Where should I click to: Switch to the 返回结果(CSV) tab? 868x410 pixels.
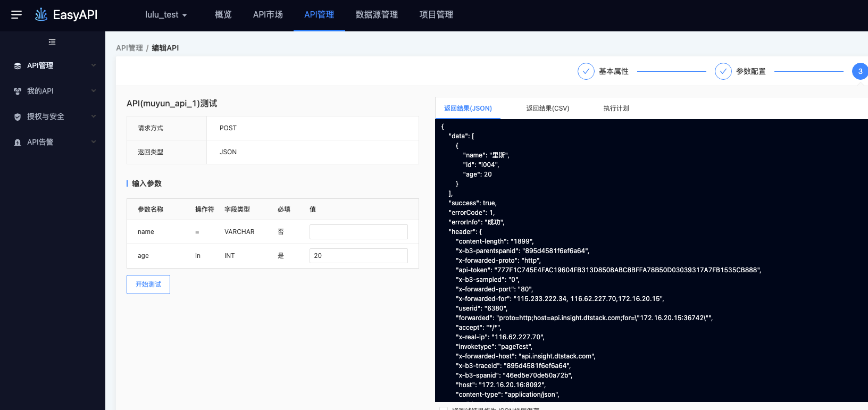tap(548, 108)
